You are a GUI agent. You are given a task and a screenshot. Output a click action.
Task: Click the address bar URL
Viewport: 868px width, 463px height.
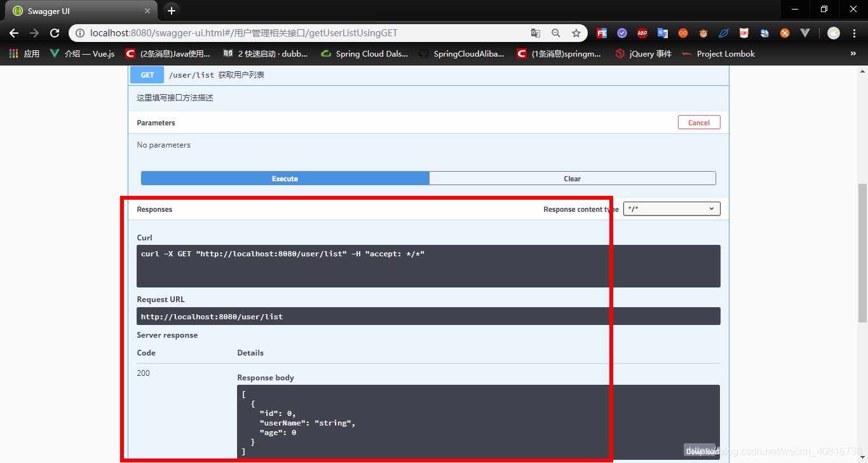click(x=244, y=33)
